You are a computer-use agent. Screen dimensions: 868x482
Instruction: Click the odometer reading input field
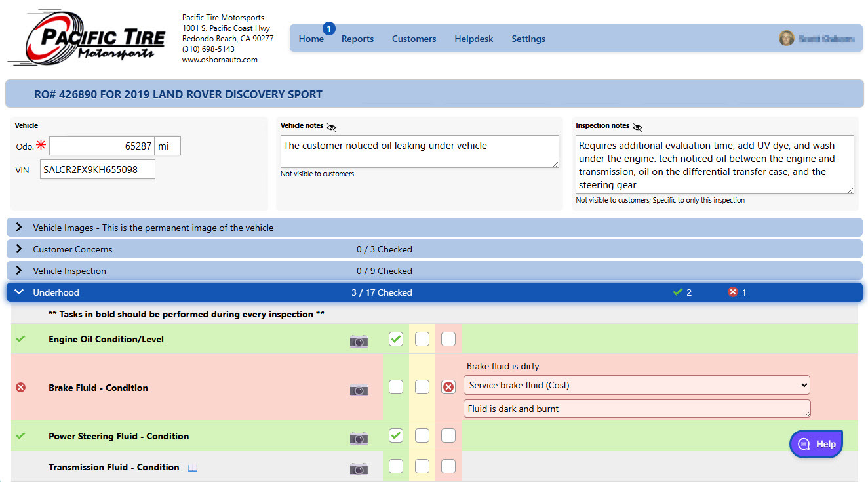[102, 146]
